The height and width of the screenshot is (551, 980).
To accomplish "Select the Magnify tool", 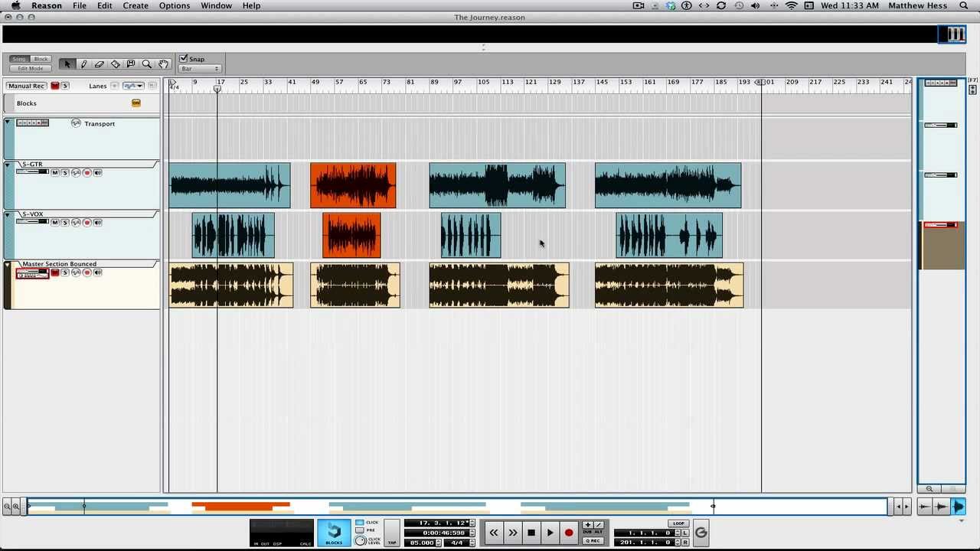I will click(147, 64).
